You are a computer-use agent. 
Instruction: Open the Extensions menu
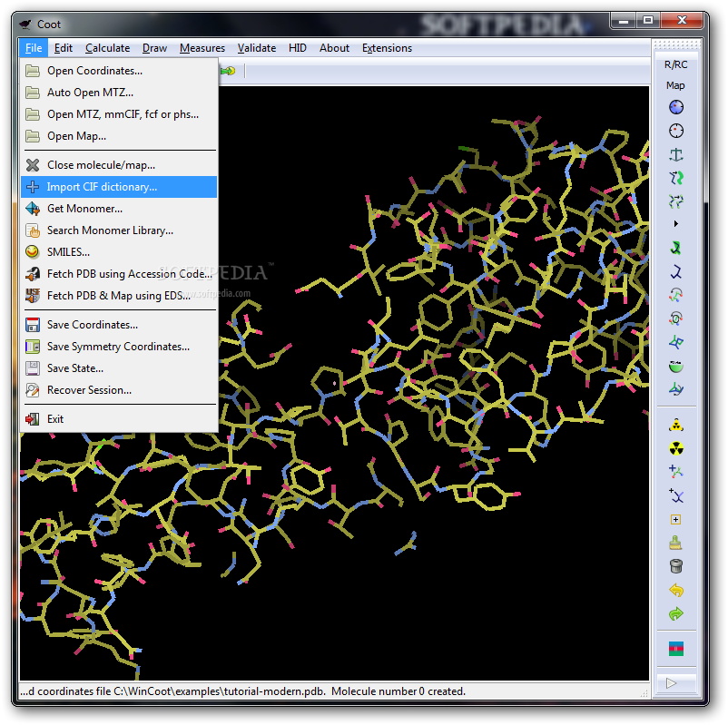[387, 48]
